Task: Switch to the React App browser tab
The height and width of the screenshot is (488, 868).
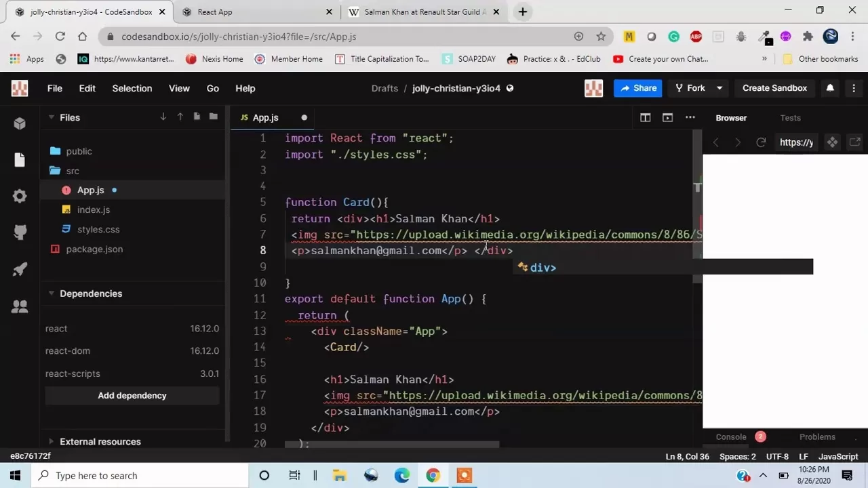Action: 215,12
